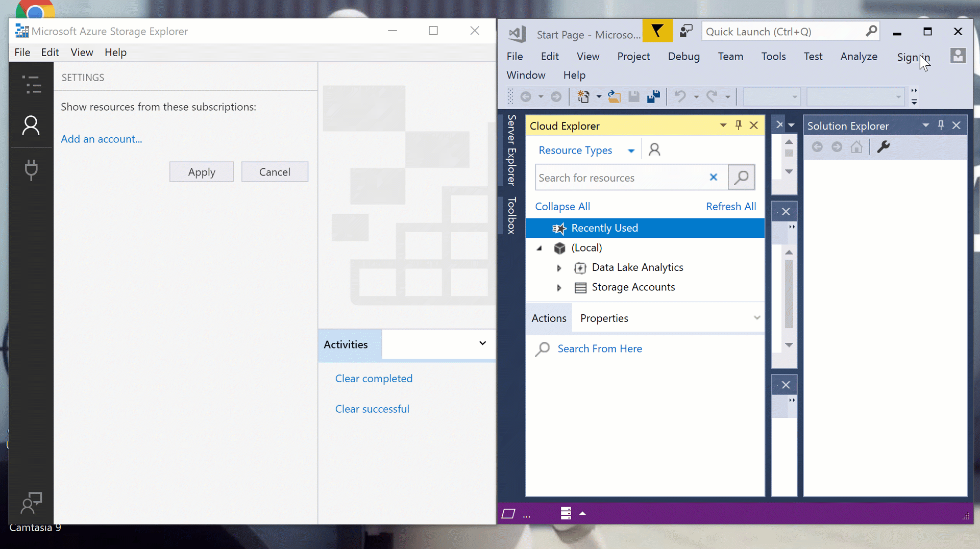Image resolution: width=980 pixels, height=549 pixels.
Task: Open the feedback icon at sidebar bottom
Action: click(x=31, y=503)
